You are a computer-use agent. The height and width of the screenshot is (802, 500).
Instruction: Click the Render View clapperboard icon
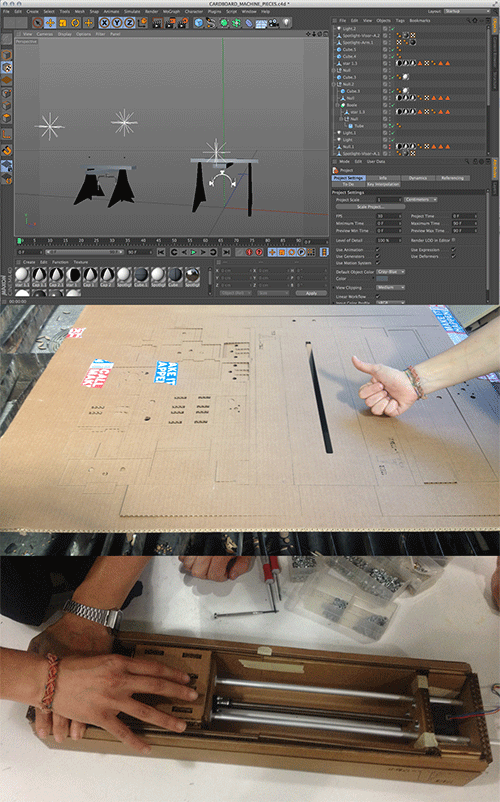click(157, 23)
